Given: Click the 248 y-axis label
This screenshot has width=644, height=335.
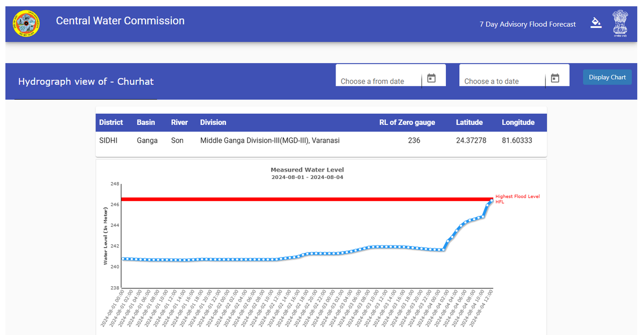Looking at the screenshot, I should [114, 184].
